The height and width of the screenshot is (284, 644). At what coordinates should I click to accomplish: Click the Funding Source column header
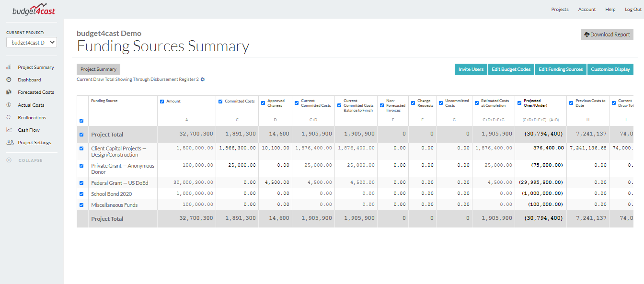point(104,101)
